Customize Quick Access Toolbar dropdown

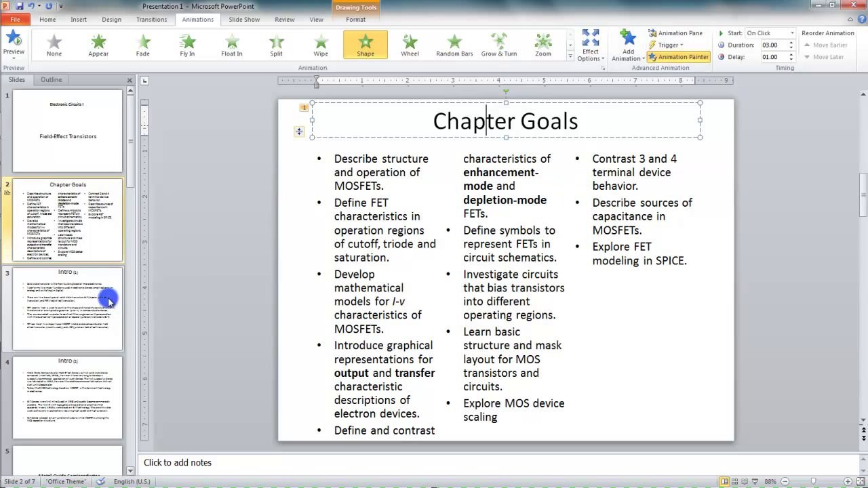point(61,6)
